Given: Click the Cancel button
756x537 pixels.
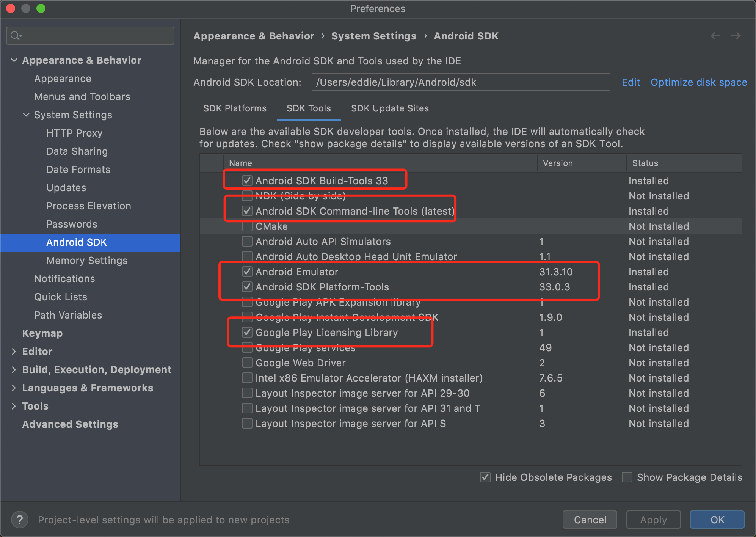Looking at the screenshot, I should click(590, 520).
